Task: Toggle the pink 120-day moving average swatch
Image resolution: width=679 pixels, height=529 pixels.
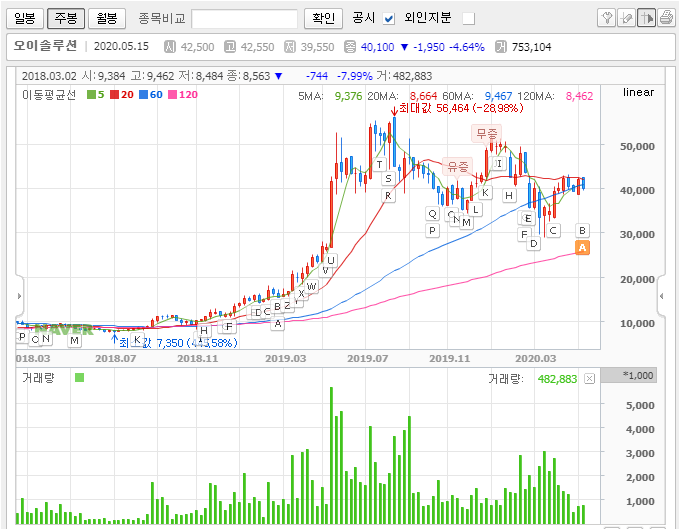Action: click(172, 94)
